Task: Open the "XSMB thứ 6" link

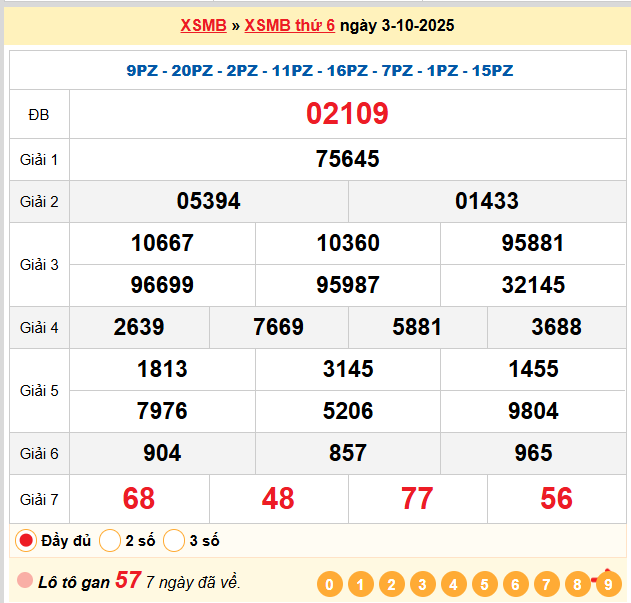Action: point(290,26)
